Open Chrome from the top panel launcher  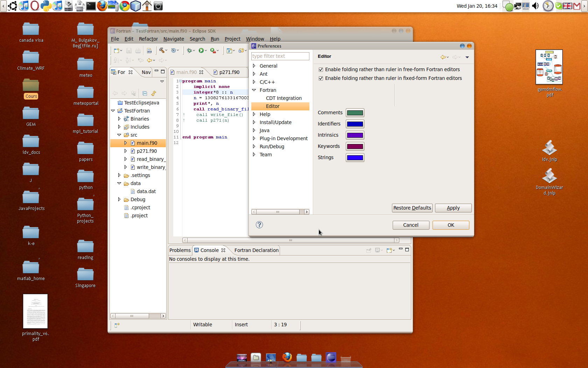pyautogui.click(x=125, y=6)
